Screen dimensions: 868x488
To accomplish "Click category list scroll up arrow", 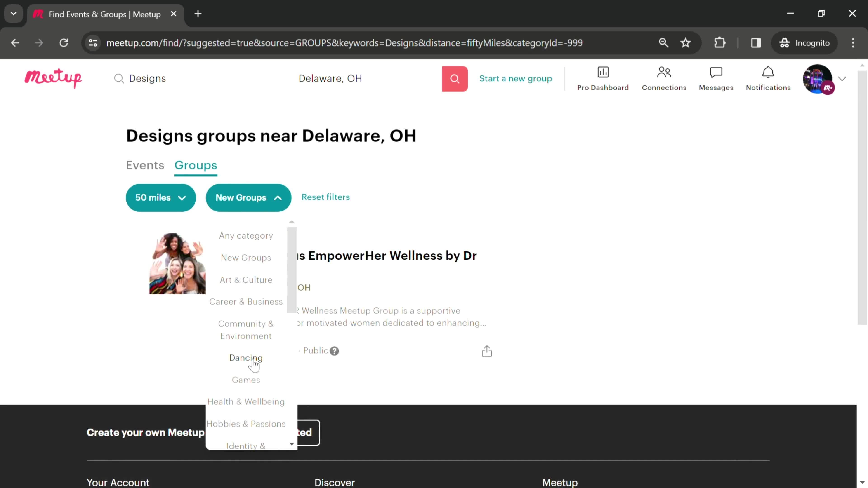I will coord(292,222).
